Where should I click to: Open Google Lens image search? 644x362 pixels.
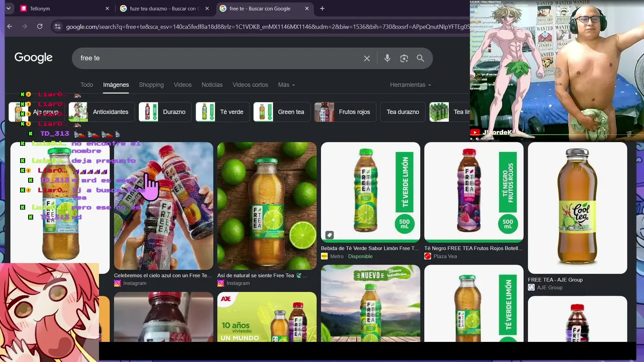(404, 58)
